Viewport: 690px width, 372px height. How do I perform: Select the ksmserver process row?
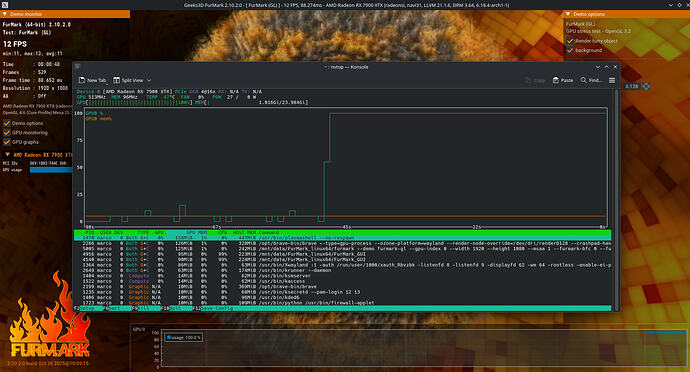[x=342, y=276]
